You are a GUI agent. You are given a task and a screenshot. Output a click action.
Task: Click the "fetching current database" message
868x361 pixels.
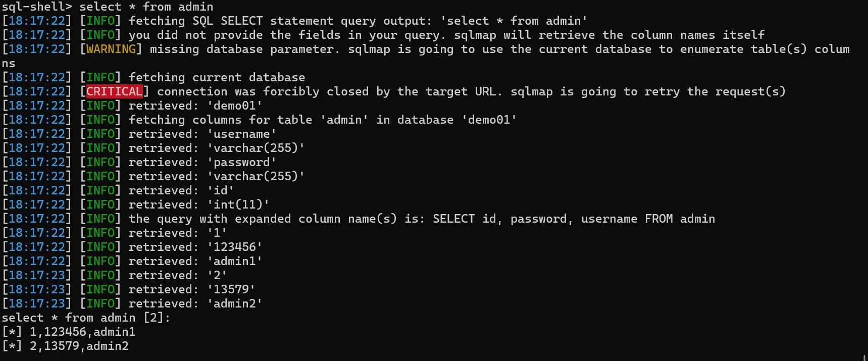pos(217,77)
